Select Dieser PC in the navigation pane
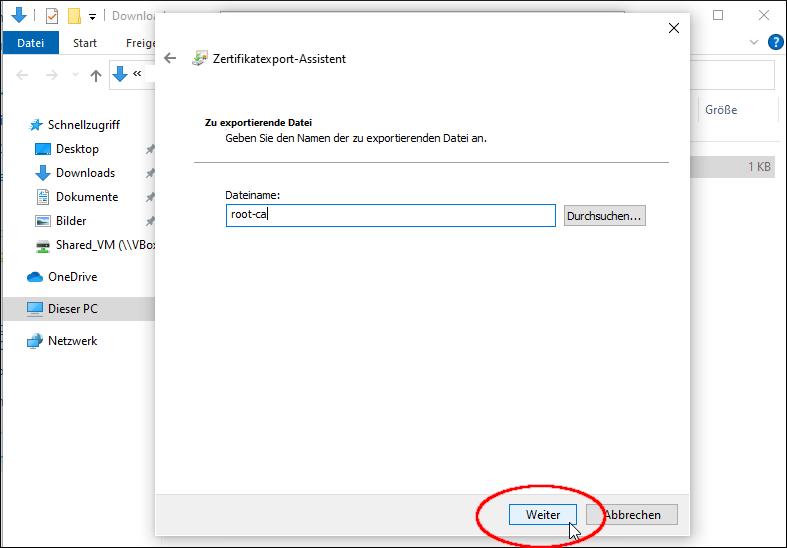This screenshot has width=787, height=548. click(x=73, y=309)
